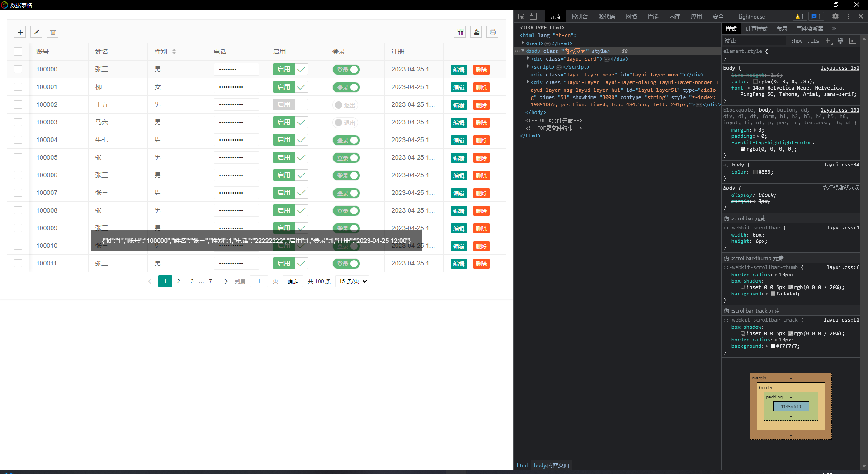Image resolution: width=868 pixels, height=474 pixels.
Task: Click the table export icon
Action: tap(476, 32)
